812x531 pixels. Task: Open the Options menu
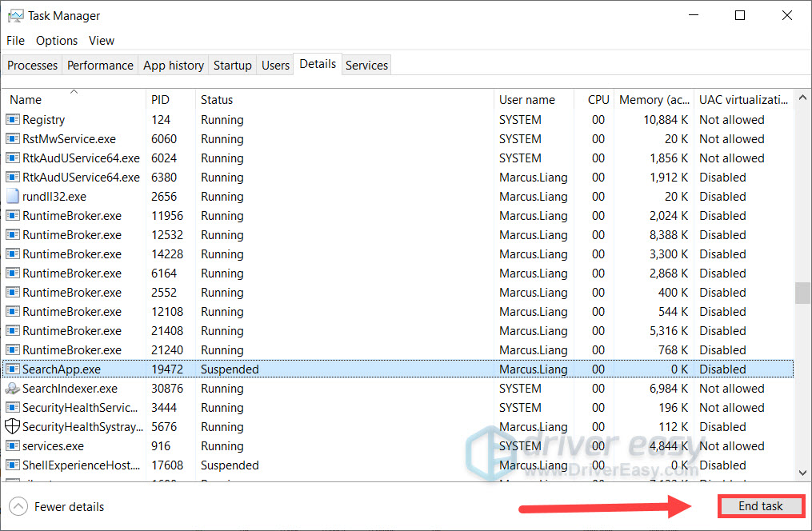click(x=57, y=40)
